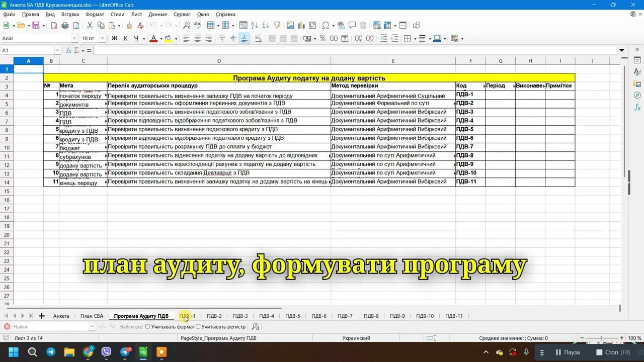The image size is (644, 362).
Task: Switch to the ПДВ-5 sheet tab
Action: click(x=292, y=316)
